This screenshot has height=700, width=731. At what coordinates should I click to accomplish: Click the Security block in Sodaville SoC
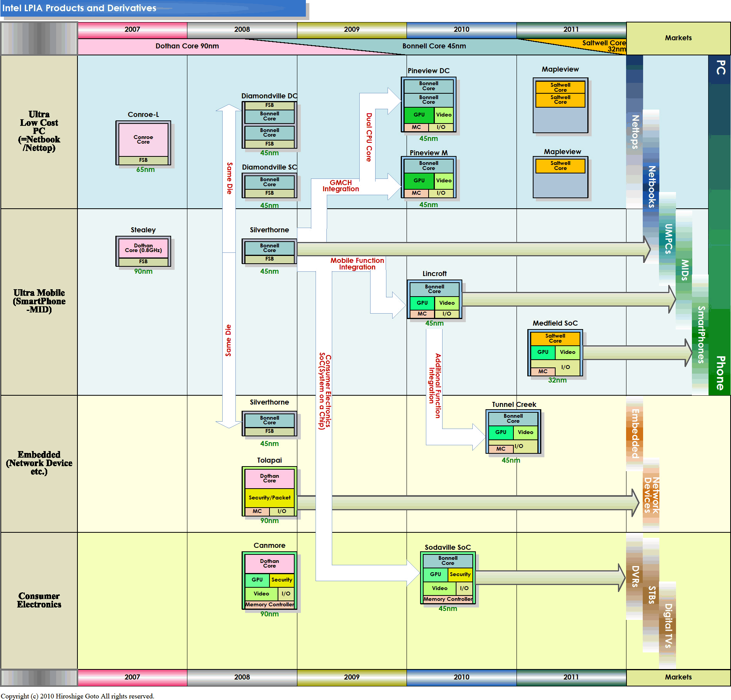460,575
